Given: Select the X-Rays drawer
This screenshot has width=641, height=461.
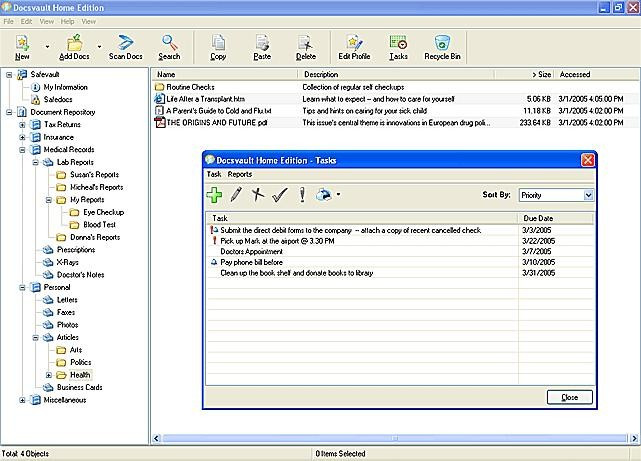Looking at the screenshot, I should tap(67, 262).
